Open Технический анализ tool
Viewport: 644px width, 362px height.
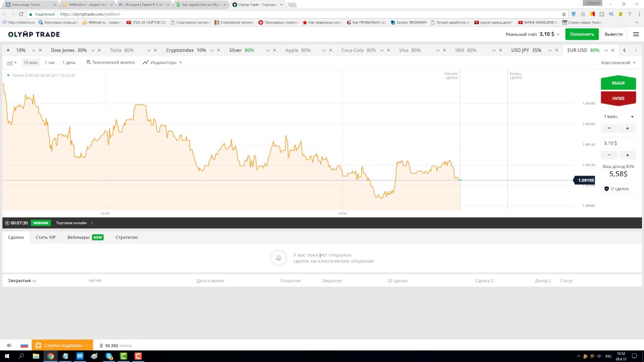pos(111,63)
